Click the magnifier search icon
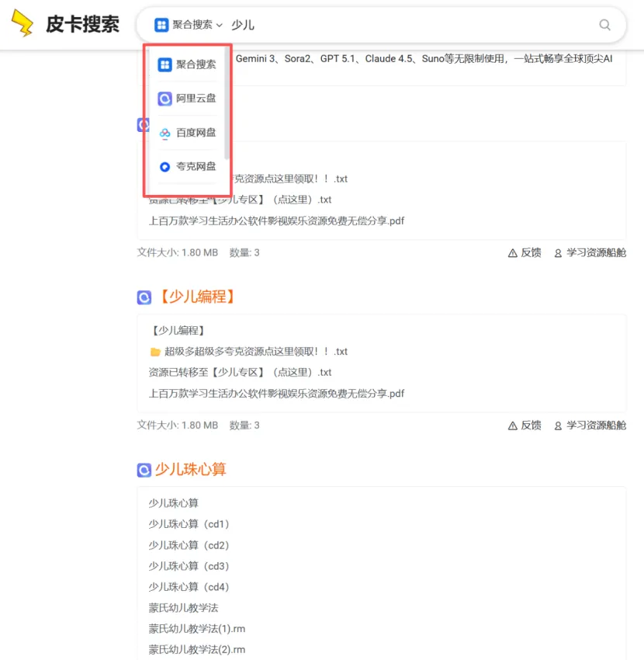This screenshot has width=644, height=660. 604,25
